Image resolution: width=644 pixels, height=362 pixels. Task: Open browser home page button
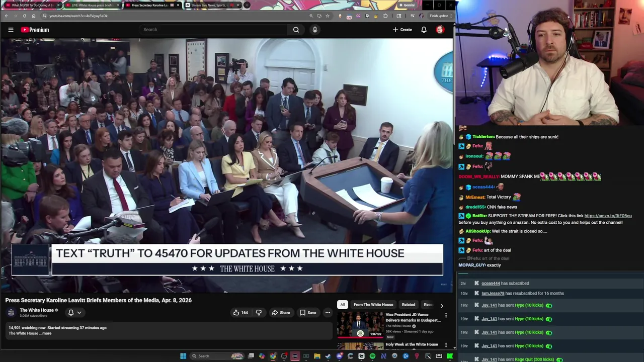(34, 16)
